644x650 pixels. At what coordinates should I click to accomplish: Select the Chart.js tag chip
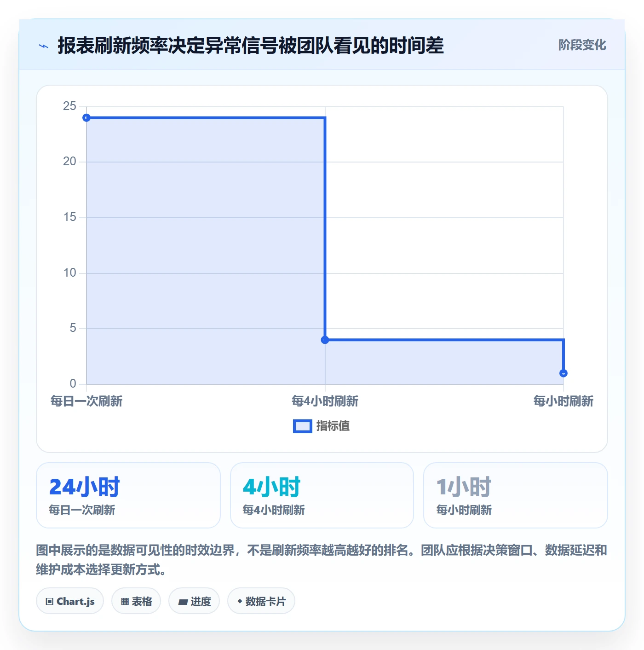pos(70,601)
